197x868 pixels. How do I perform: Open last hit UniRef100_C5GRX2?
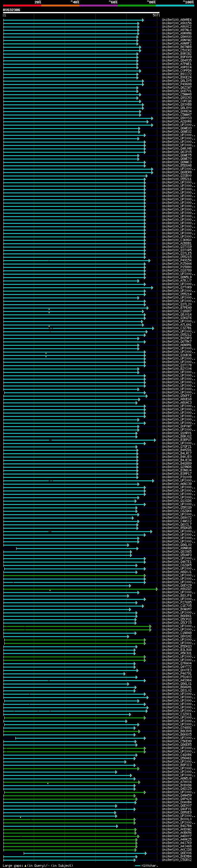point(177,860)
